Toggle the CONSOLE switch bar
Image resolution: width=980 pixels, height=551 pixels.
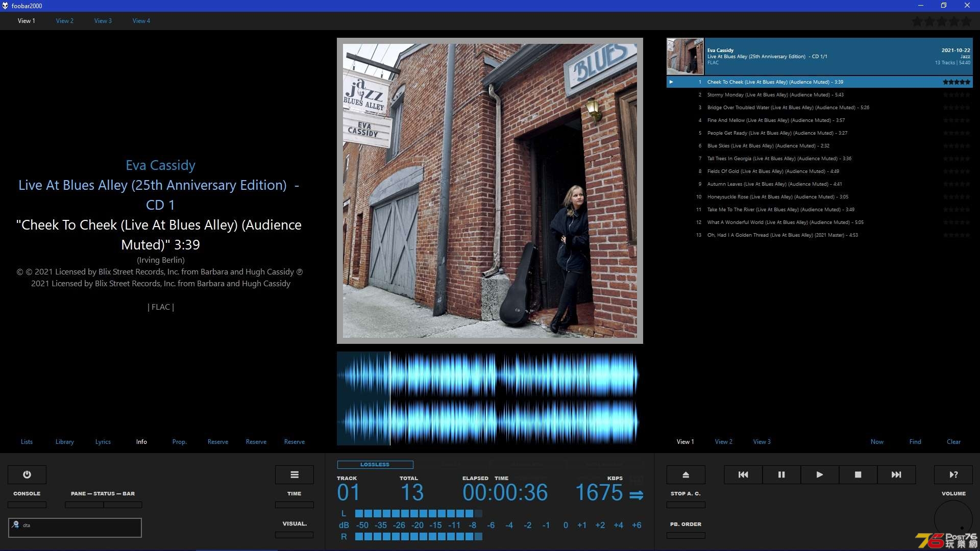[x=27, y=505]
